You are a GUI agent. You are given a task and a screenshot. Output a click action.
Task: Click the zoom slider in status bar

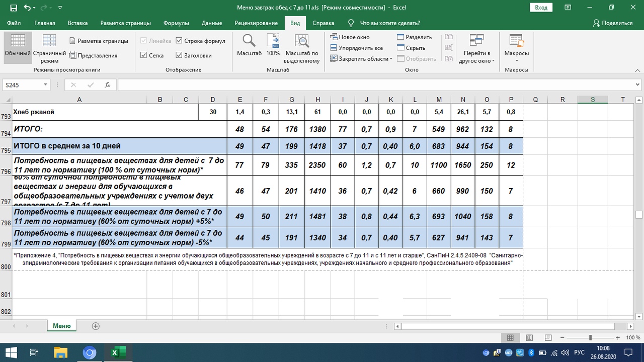coord(590,338)
